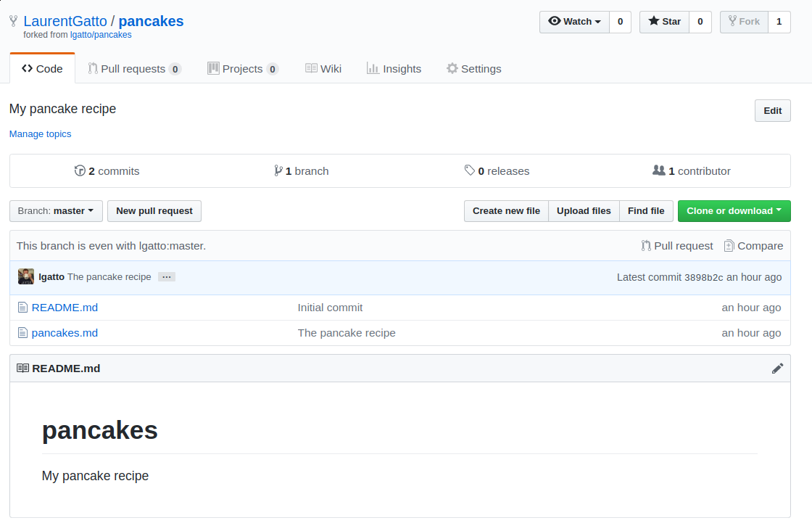
Task: Click the commits icon next to '2 commits'
Action: click(x=80, y=170)
